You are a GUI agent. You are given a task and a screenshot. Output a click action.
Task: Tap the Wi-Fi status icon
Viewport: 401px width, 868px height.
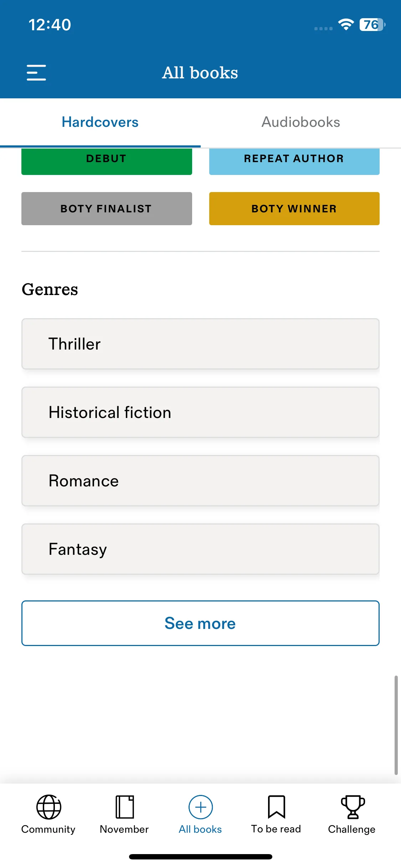[346, 25]
